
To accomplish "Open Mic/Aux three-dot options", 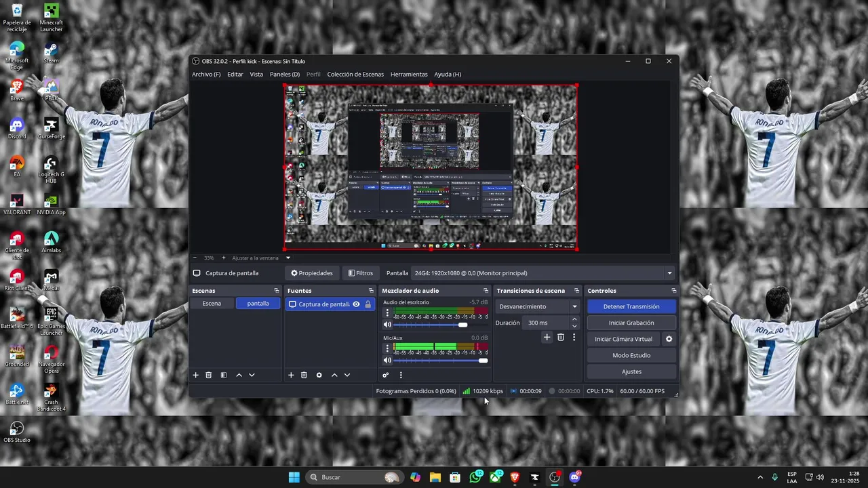I will (x=388, y=348).
